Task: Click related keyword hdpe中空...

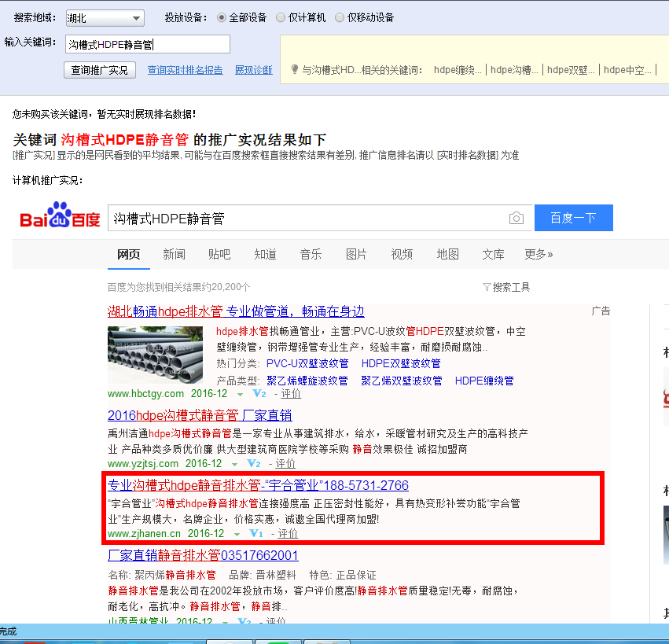Action: [x=627, y=70]
